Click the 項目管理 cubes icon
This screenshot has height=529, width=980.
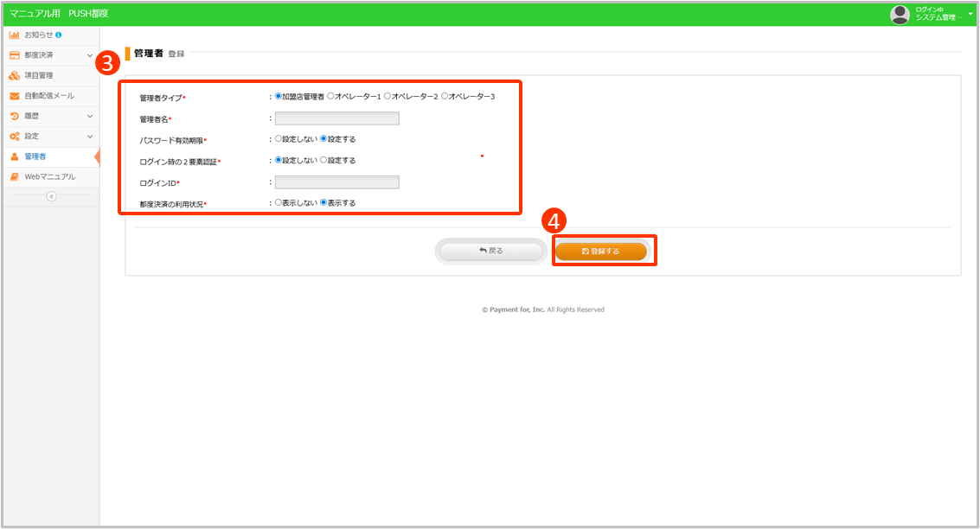click(x=15, y=75)
